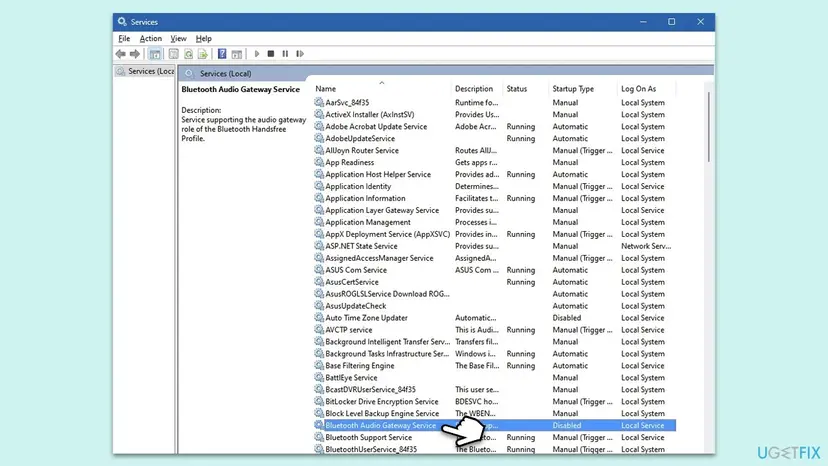
Task: Select ActiveX Installer (AxInstSV) service
Action: [494, 115]
